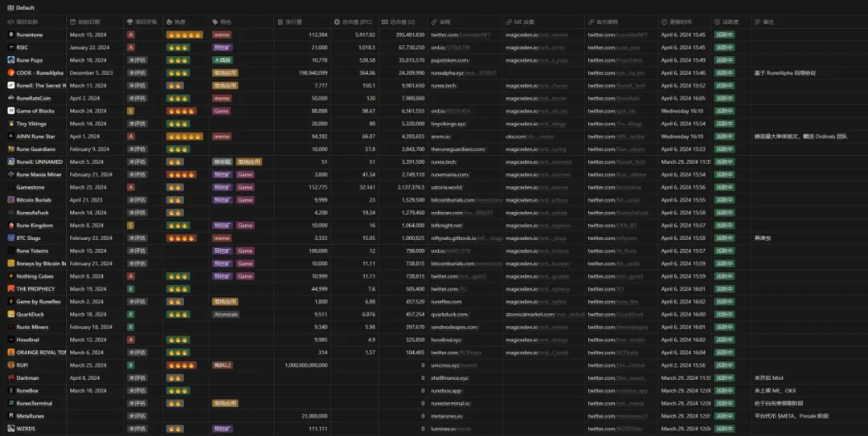
Task: Click the Tiny Vikings project icon
Action: (x=11, y=124)
